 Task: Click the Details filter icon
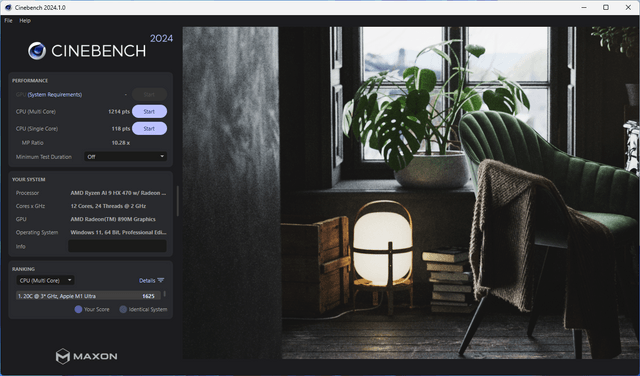(160, 280)
